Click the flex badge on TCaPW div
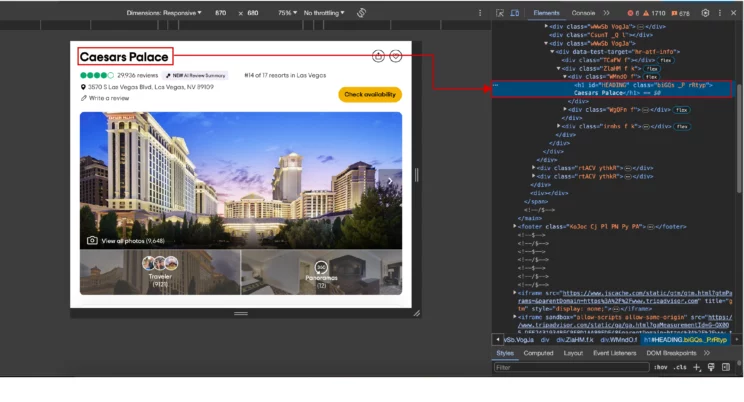Screen dimensions: 744x402 click(x=666, y=60)
